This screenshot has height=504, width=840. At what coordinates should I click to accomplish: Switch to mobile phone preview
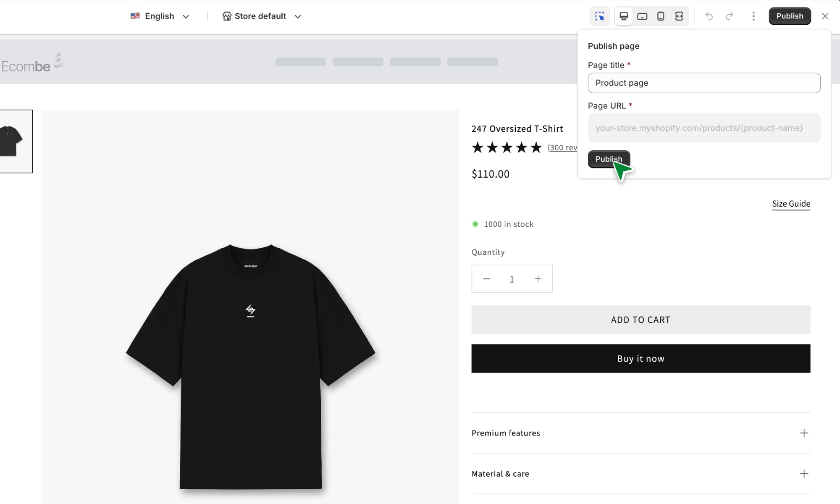661,16
